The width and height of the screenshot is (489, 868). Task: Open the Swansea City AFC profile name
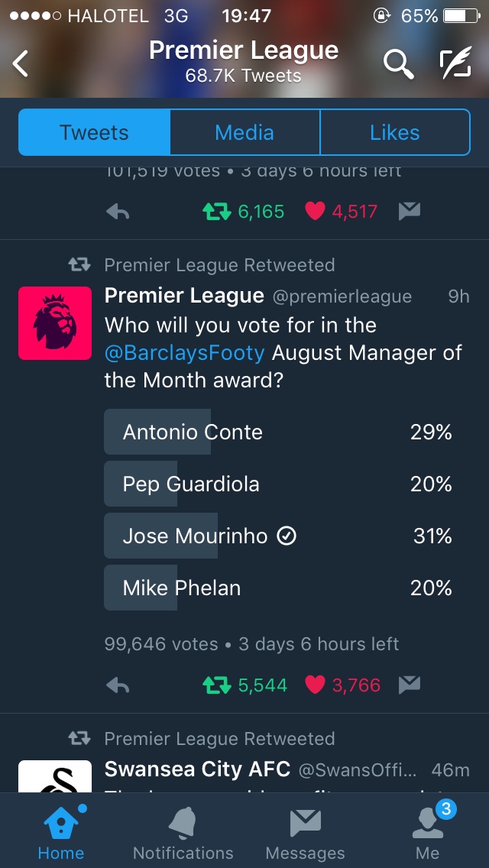tap(197, 769)
